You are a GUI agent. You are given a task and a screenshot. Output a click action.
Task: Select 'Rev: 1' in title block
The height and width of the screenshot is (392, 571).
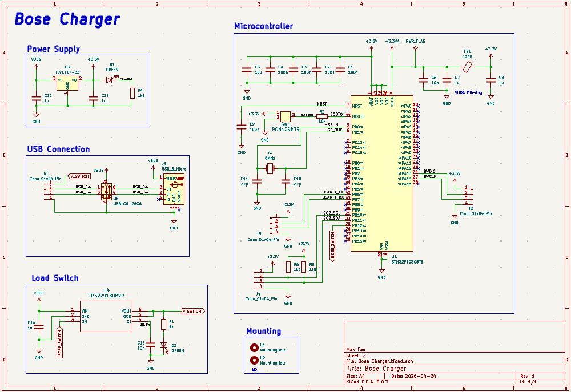[527, 376]
